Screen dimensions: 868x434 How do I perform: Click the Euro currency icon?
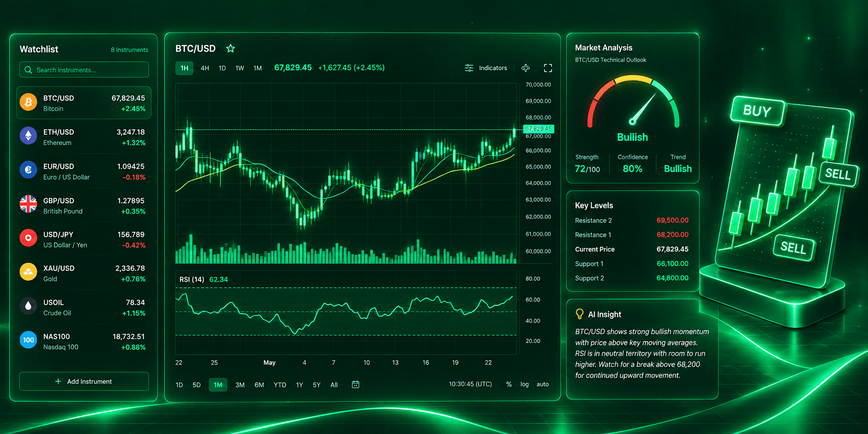pyautogui.click(x=28, y=170)
